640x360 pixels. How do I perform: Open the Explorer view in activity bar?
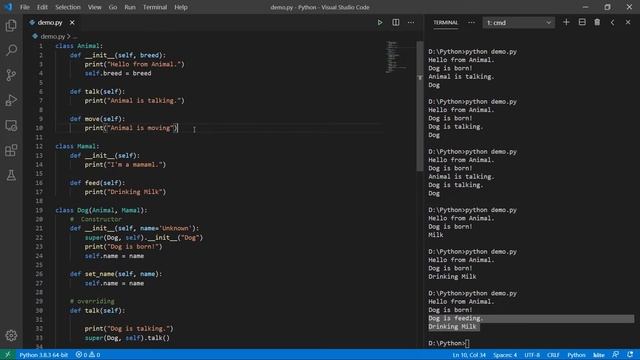(11, 26)
